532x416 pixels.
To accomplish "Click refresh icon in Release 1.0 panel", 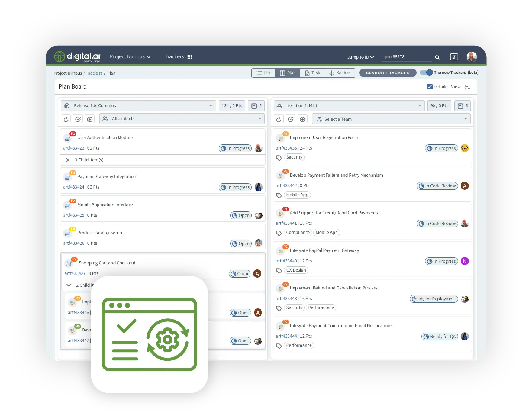I will pyautogui.click(x=66, y=119).
